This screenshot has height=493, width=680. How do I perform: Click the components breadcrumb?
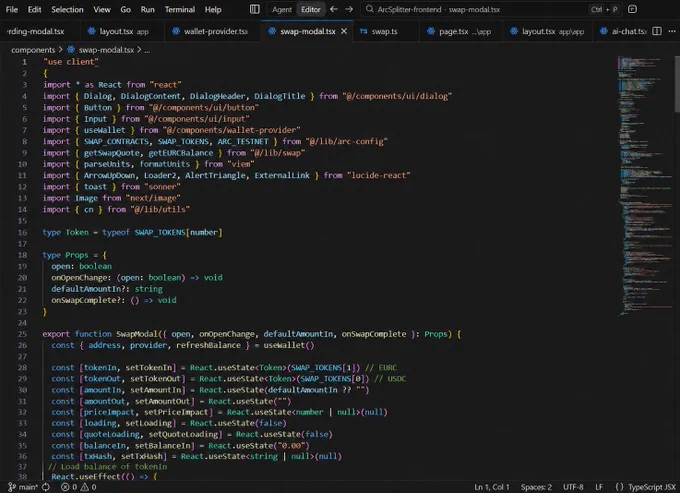[x=33, y=50]
